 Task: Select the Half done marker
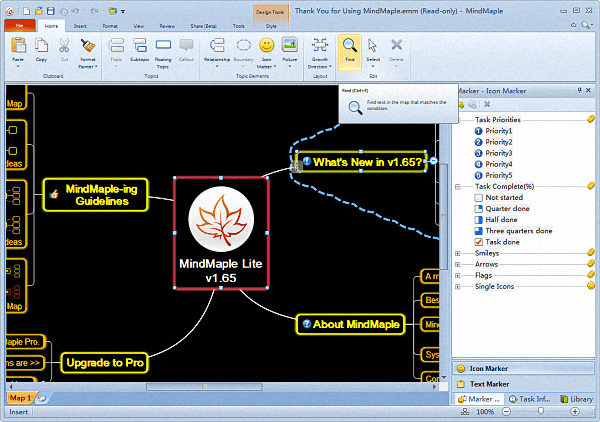tap(478, 220)
